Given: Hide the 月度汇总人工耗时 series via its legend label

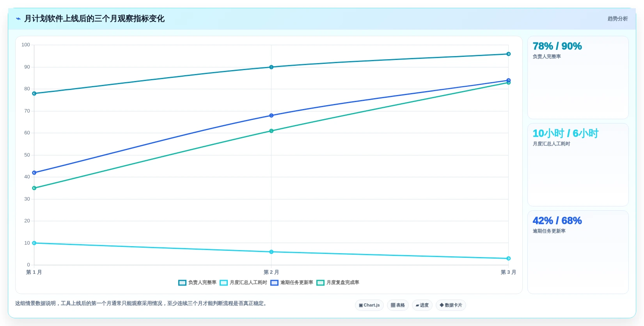Looking at the screenshot, I should (x=248, y=283).
